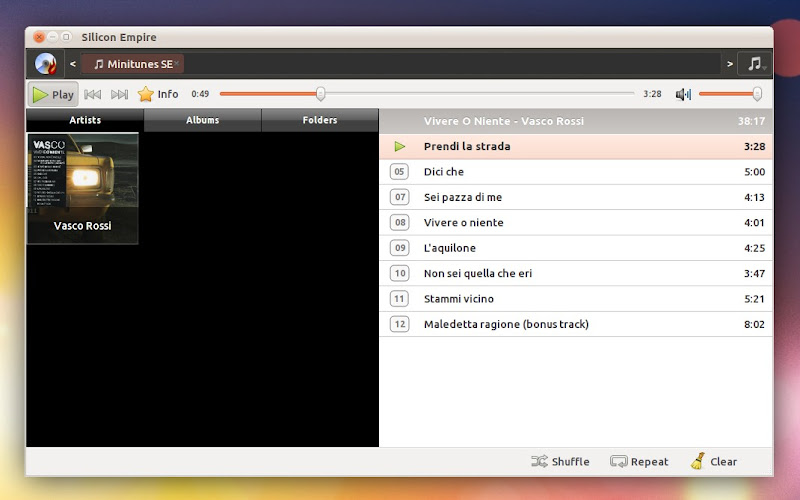Image resolution: width=800 pixels, height=500 pixels.
Task: Select track Dici che
Action: [x=576, y=172]
